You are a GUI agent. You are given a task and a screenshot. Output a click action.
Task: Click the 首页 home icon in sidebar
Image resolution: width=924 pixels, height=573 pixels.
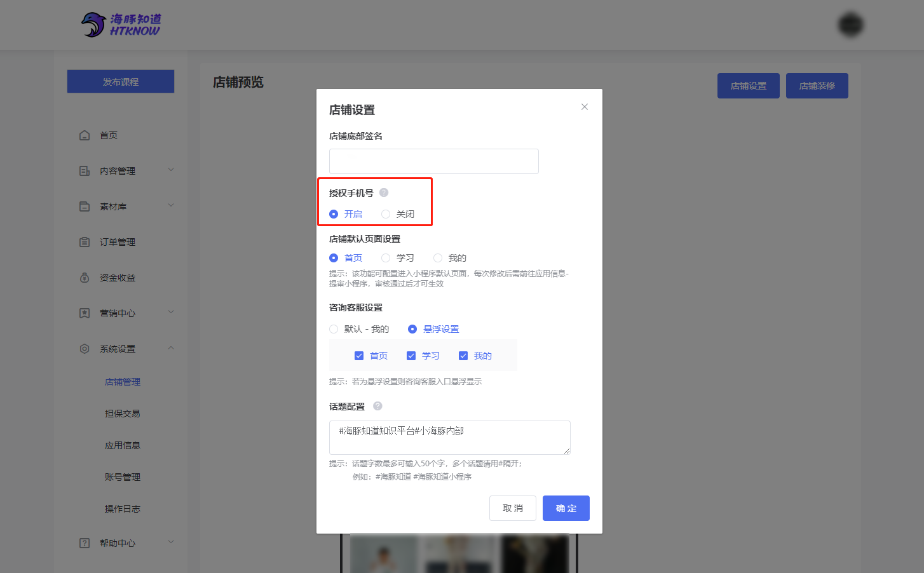[85, 135]
